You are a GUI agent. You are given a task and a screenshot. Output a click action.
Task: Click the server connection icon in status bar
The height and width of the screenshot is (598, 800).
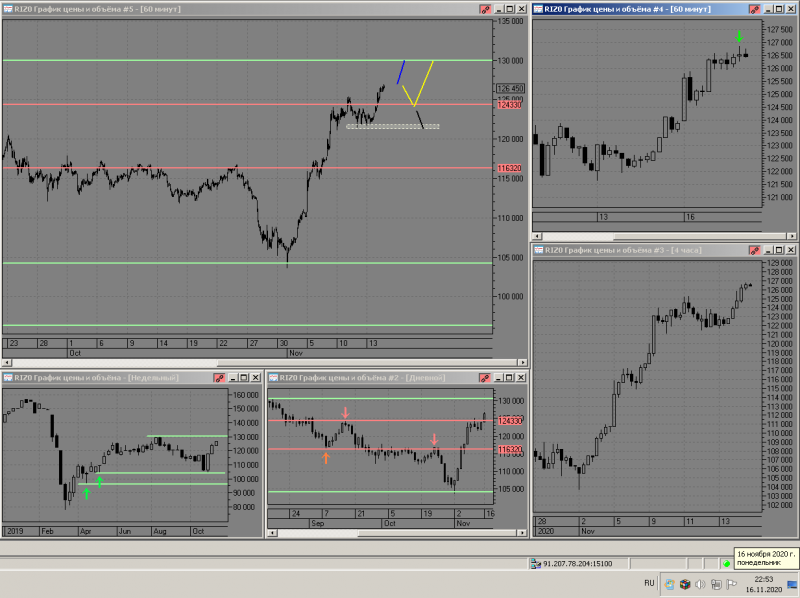tap(535, 563)
